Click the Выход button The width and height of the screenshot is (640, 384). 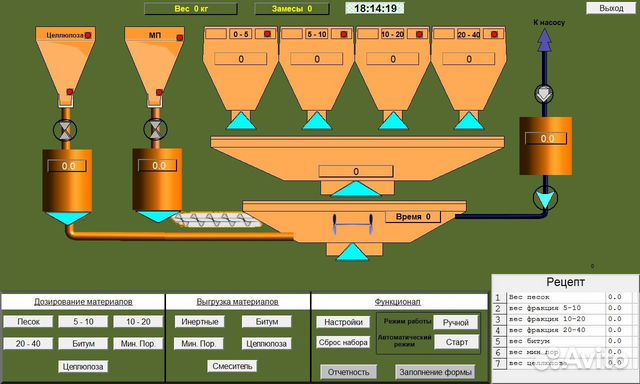click(x=611, y=8)
